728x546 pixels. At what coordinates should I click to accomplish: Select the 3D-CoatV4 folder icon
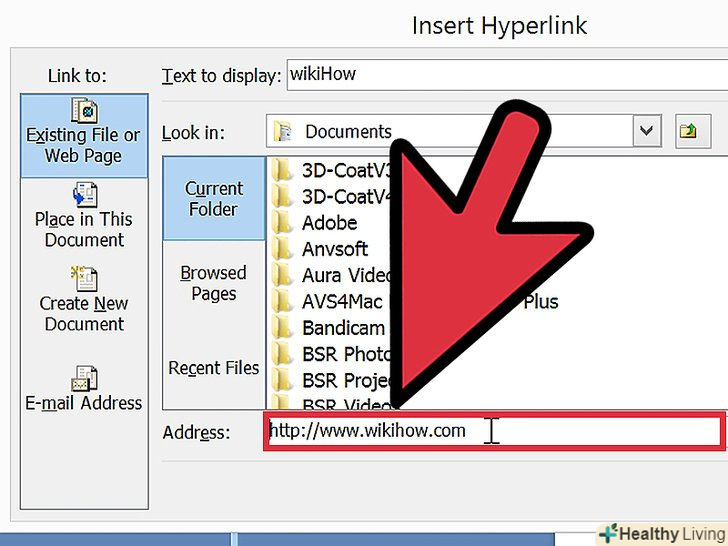pyautogui.click(x=282, y=196)
